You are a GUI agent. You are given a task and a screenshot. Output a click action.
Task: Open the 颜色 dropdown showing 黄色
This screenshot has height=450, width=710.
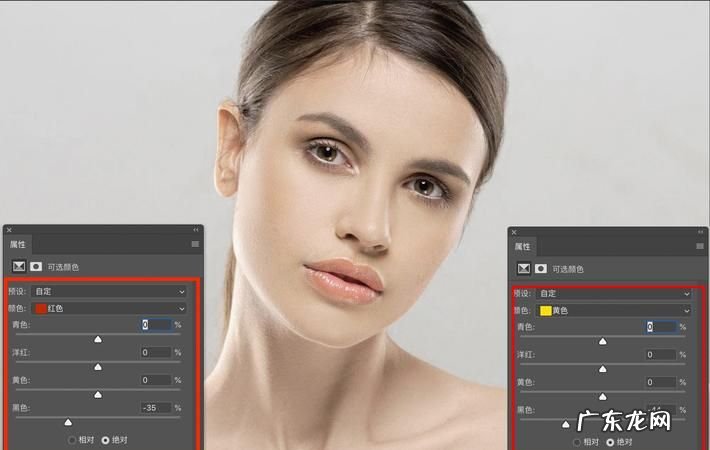[614, 311]
